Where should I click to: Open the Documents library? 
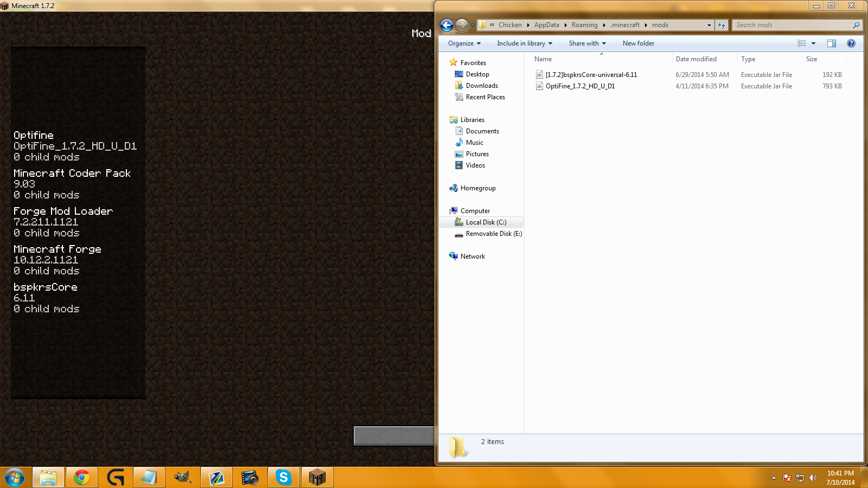point(482,131)
